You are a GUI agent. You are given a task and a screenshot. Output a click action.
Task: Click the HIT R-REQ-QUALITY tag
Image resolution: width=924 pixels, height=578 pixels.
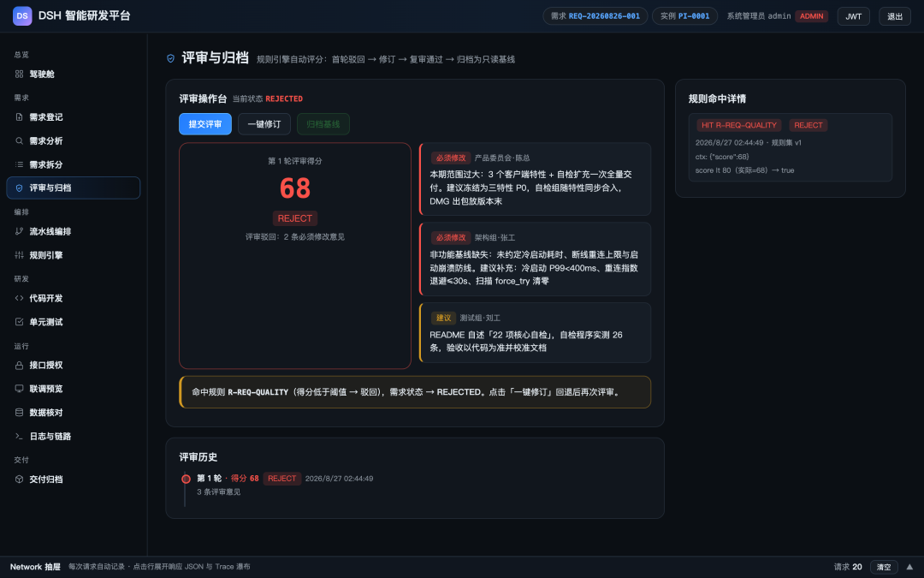739,125
